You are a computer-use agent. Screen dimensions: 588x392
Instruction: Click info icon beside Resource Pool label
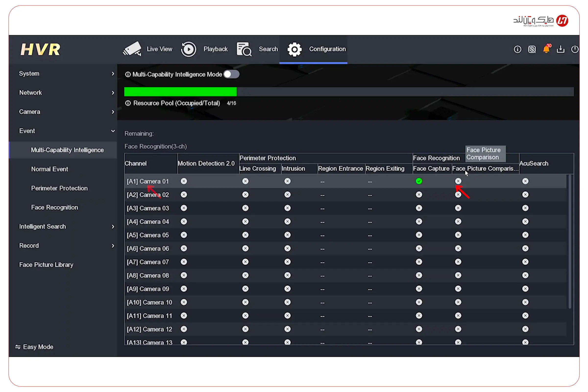click(x=128, y=103)
